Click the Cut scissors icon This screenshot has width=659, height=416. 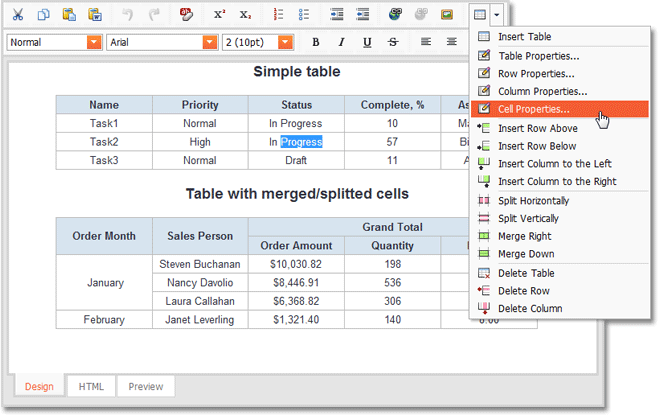click(x=18, y=15)
